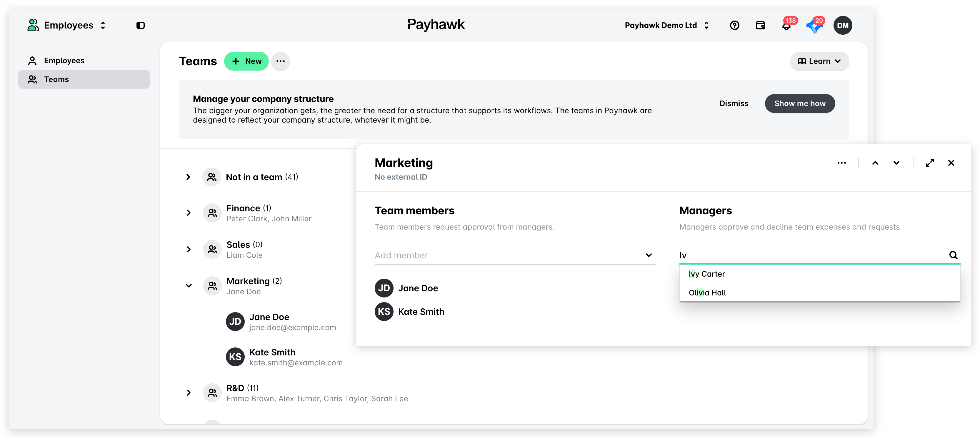Click the New team button
Image resolution: width=980 pixels, height=438 pixels.
(246, 61)
